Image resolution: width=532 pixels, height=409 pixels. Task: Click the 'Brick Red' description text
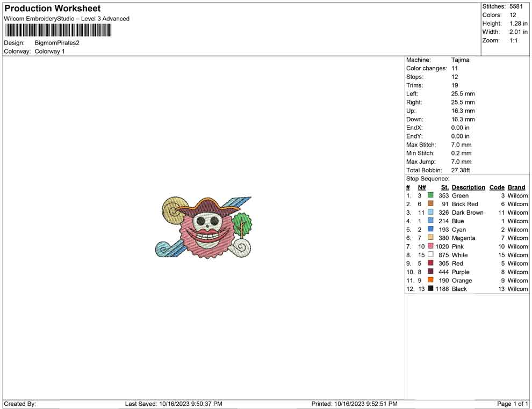[465, 204]
